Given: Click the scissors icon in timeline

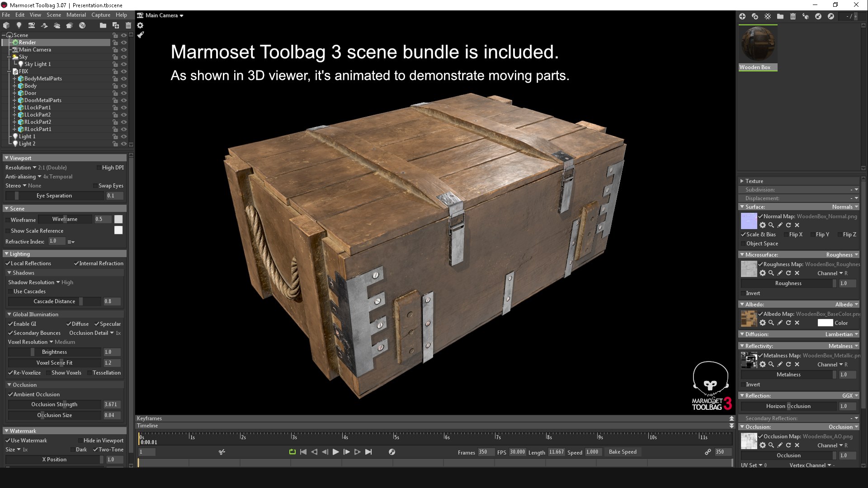Looking at the screenshot, I should click(x=222, y=452).
